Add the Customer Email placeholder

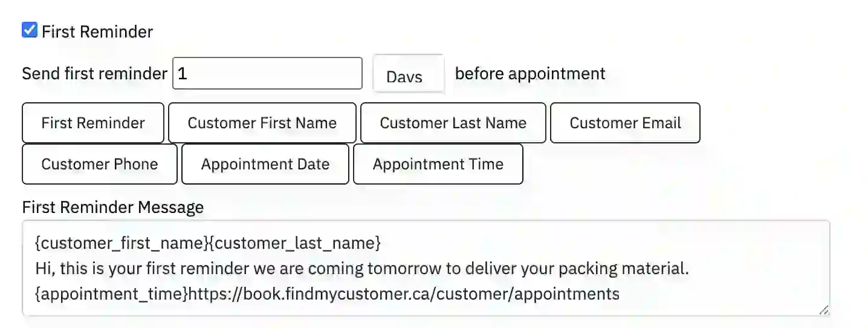(625, 123)
